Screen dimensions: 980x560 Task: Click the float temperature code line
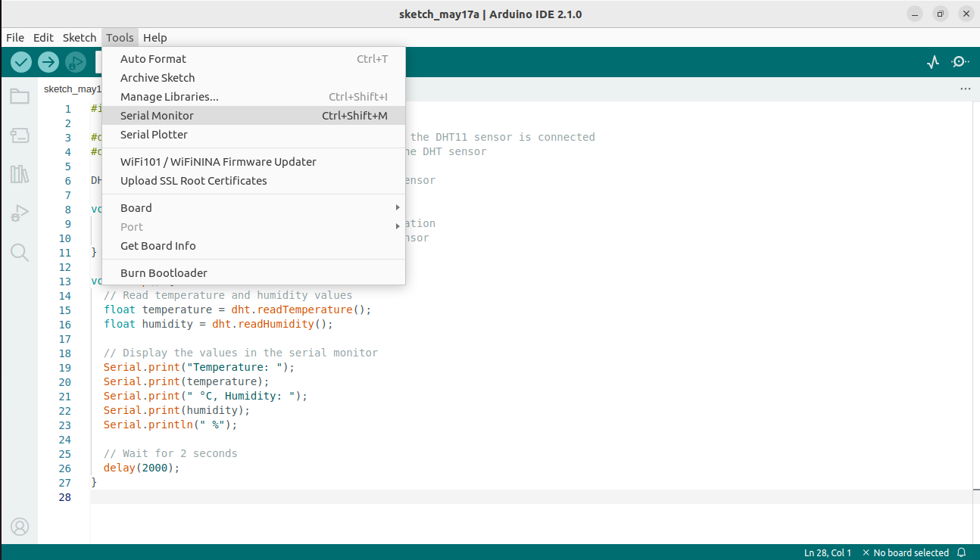[x=238, y=310]
